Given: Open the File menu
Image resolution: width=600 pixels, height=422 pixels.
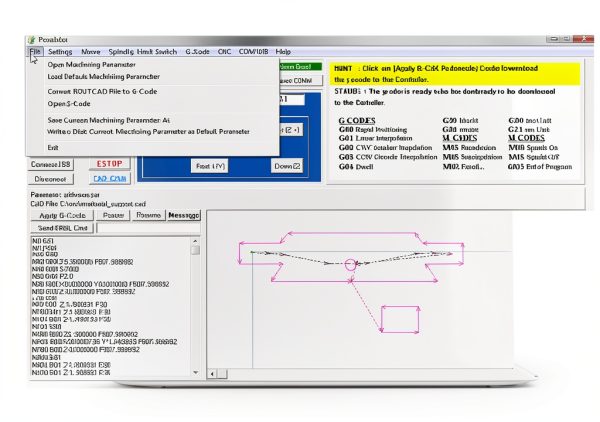Looking at the screenshot, I should click(x=35, y=52).
